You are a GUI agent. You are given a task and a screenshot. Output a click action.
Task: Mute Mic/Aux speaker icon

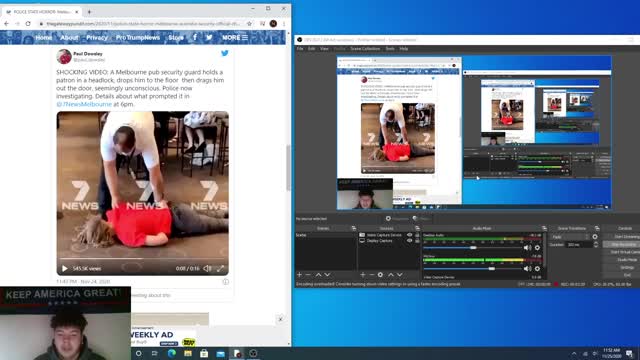(x=527, y=268)
